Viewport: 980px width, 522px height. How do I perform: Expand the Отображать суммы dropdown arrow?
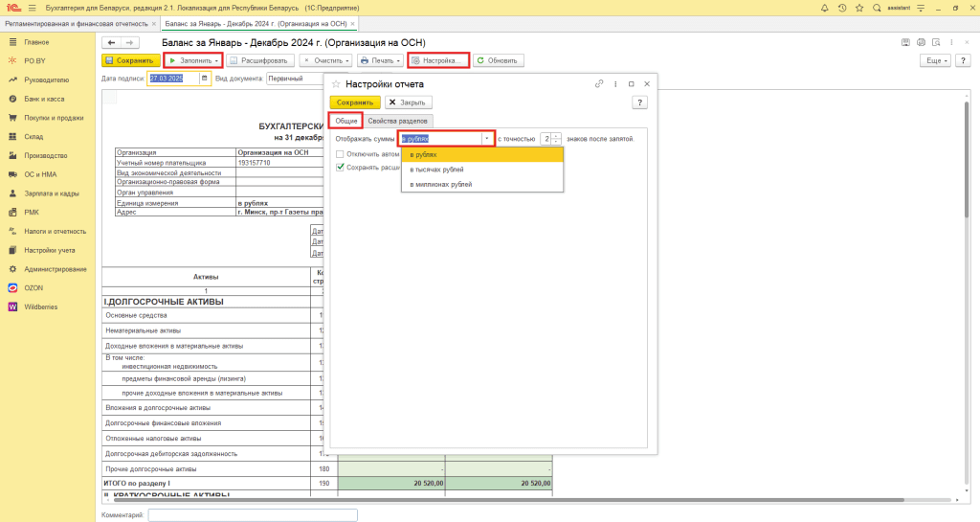click(487, 139)
